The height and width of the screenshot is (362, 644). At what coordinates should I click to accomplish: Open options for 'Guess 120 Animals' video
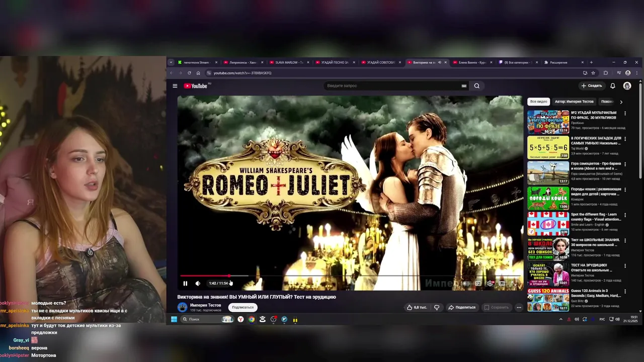tap(625, 292)
